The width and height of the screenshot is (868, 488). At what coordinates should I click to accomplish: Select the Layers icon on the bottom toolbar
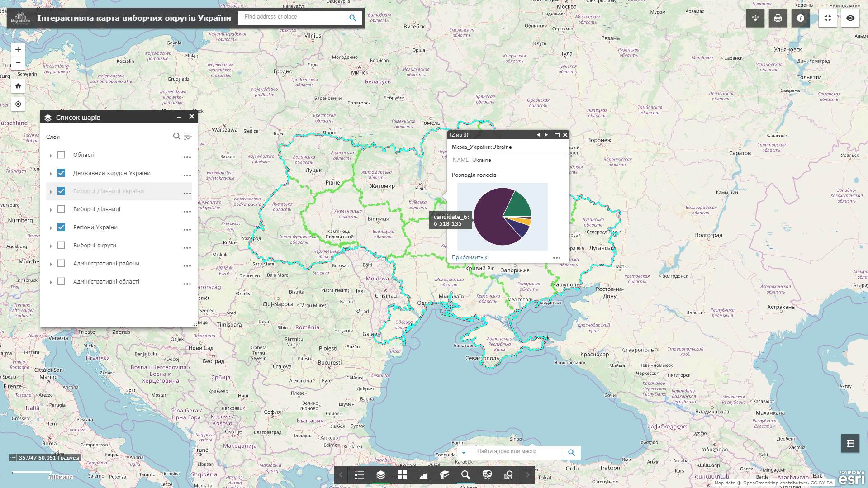pos(380,475)
